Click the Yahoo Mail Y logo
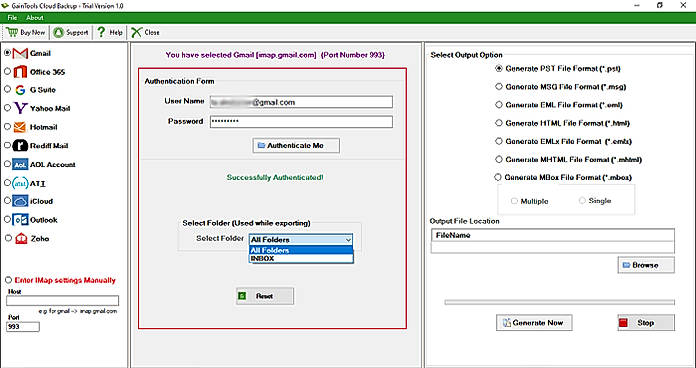The width and height of the screenshot is (696, 368). (20, 108)
